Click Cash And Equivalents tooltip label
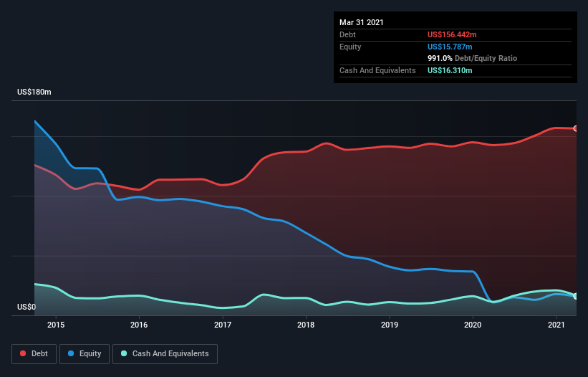Image resolution: width=588 pixels, height=377 pixels. pos(377,70)
